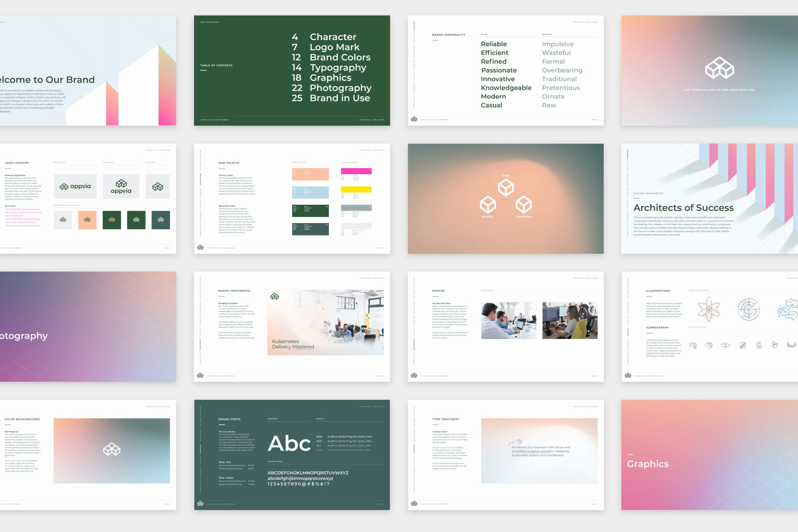This screenshot has height=532, width=798.
Task: Click the stacked appvia logo lockup
Action: [x=121, y=186]
